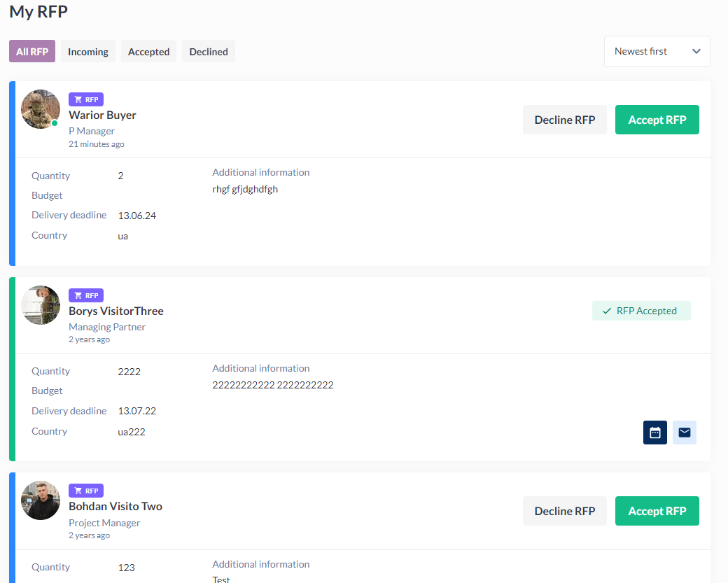The width and height of the screenshot is (728, 583).
Task: Click the RFP Accepted status label
Action: tap(641, 311)
